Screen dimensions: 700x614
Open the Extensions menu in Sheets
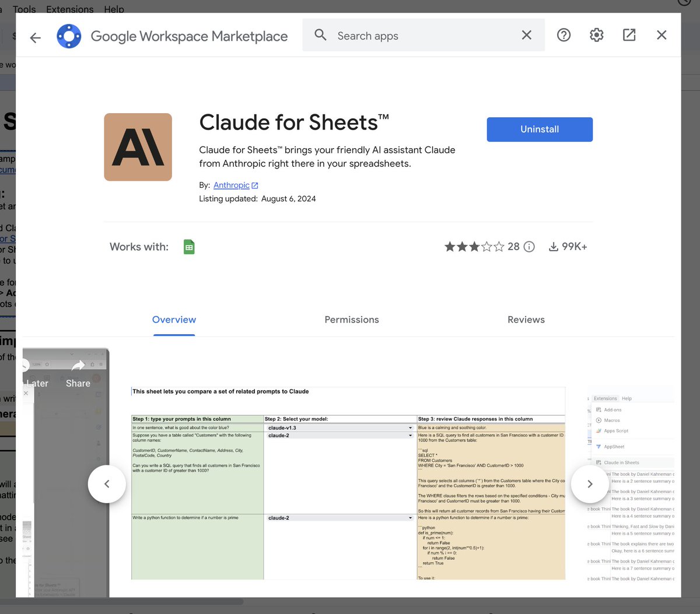tap(69, 9)
